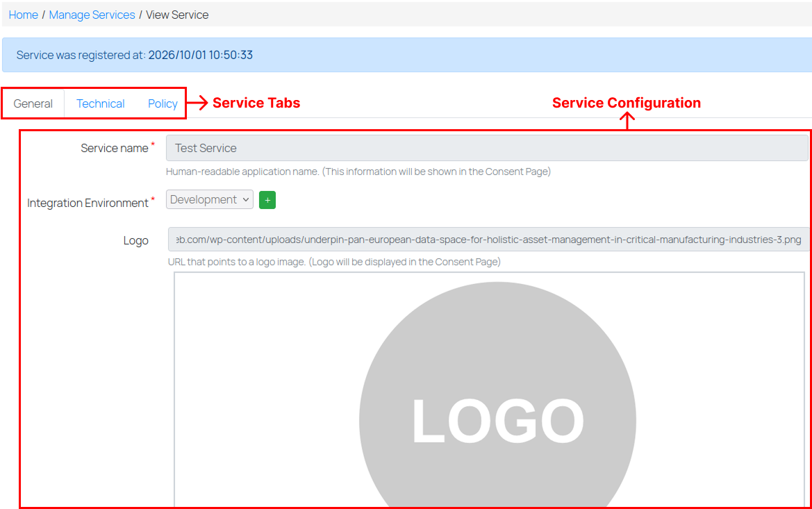Open the Integration Environment dropdown
The image size is (812, 509).
(x=210, y=199)
